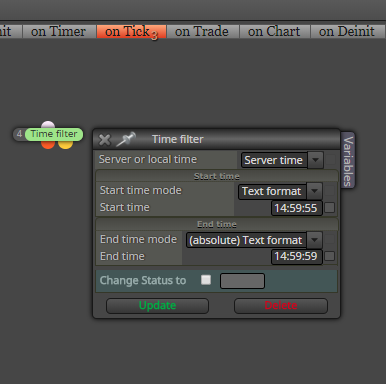Switch to the on Trade tab
Screen dimensions: 386x384
(x=202, y=32)
